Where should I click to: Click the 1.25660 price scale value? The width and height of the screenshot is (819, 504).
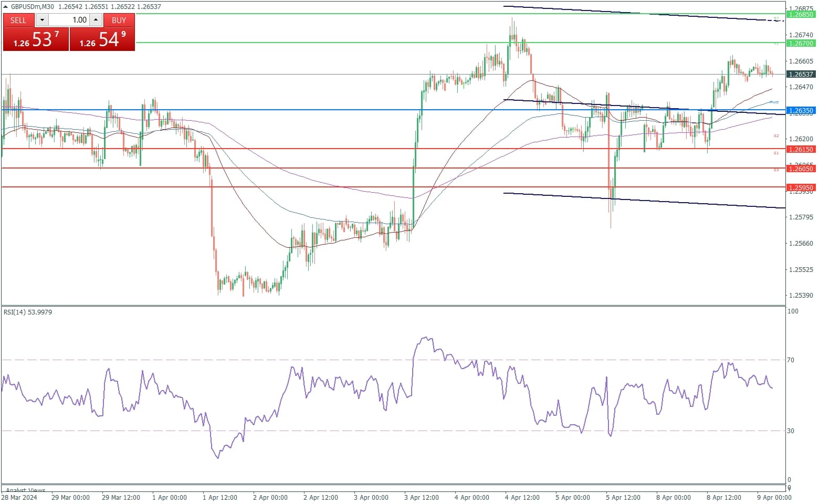801,244
